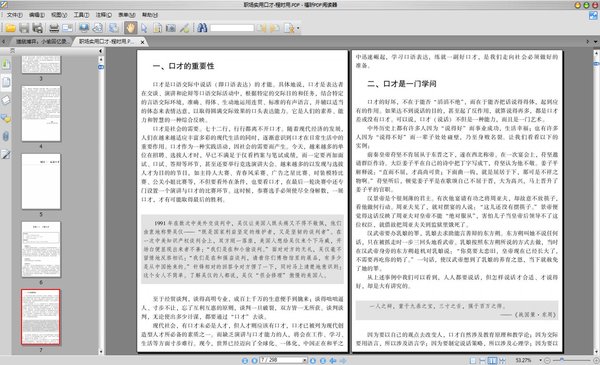This screenshot has height=365, width=600.
Task: Select the arrow Select tool icon
Action: (x=144, y=28)
